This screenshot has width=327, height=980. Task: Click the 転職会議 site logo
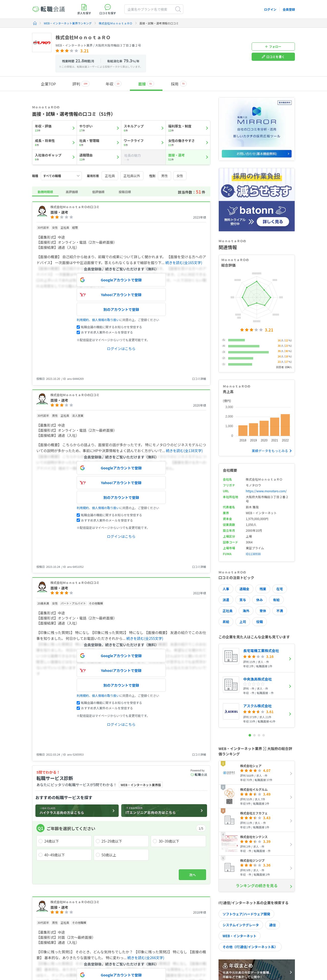(49, 9)
